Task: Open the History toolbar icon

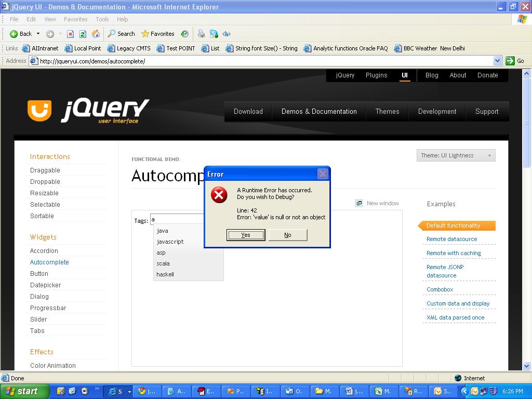Action: 184,34
